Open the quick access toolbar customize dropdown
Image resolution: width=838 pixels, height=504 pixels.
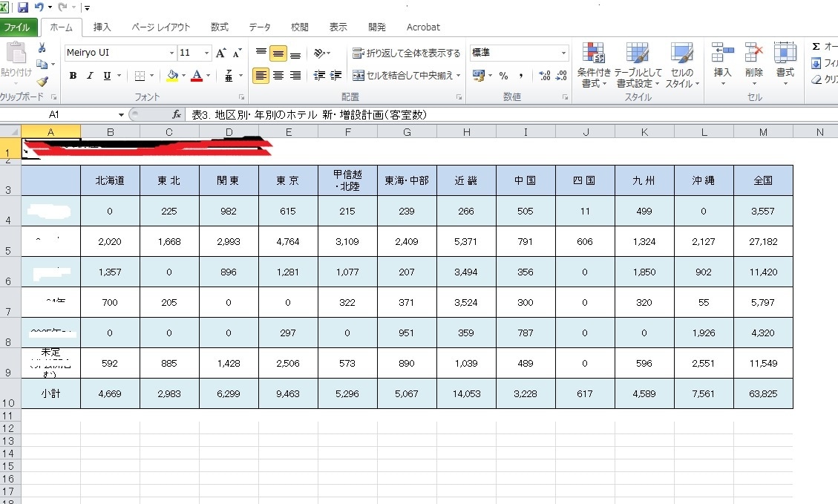coord(87,8)
